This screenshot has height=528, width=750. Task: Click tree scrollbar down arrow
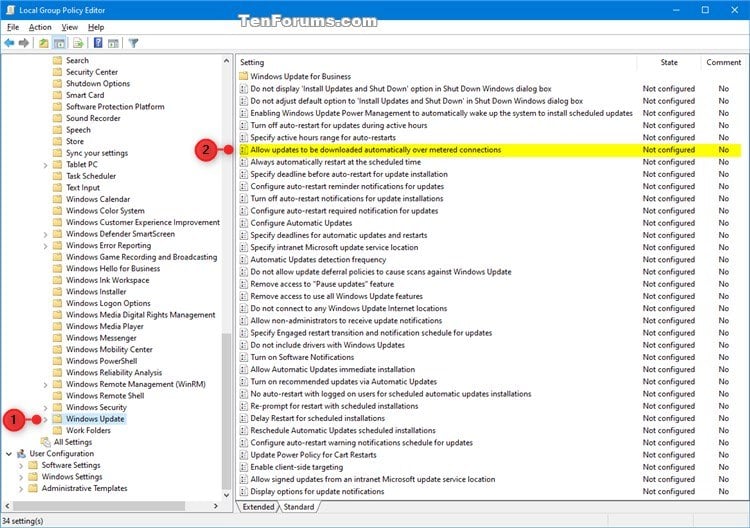tap(227, 495)
